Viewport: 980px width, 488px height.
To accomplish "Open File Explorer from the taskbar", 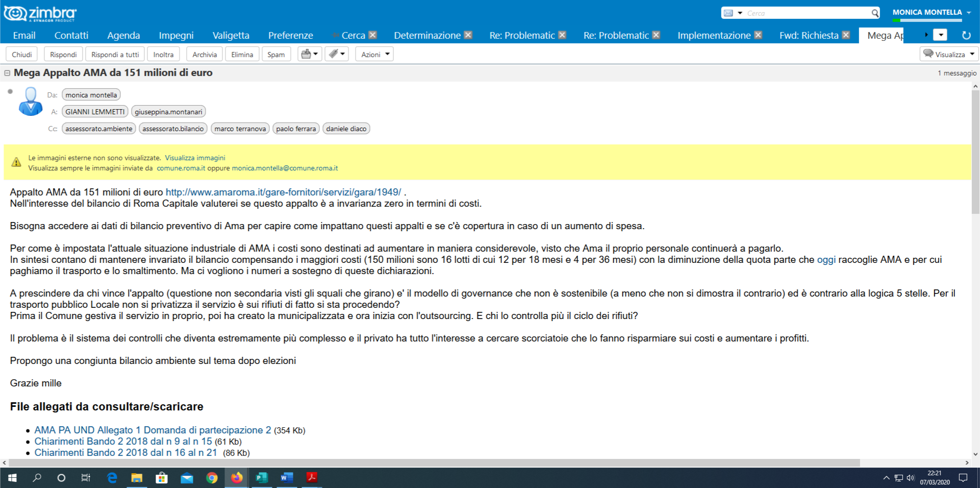I will [137, 478].
